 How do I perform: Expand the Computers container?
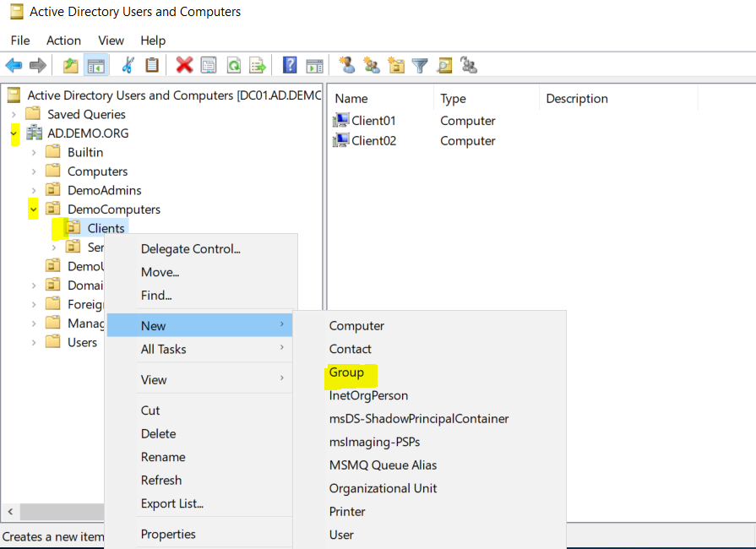pyautogui.click(x=34, y=171)
